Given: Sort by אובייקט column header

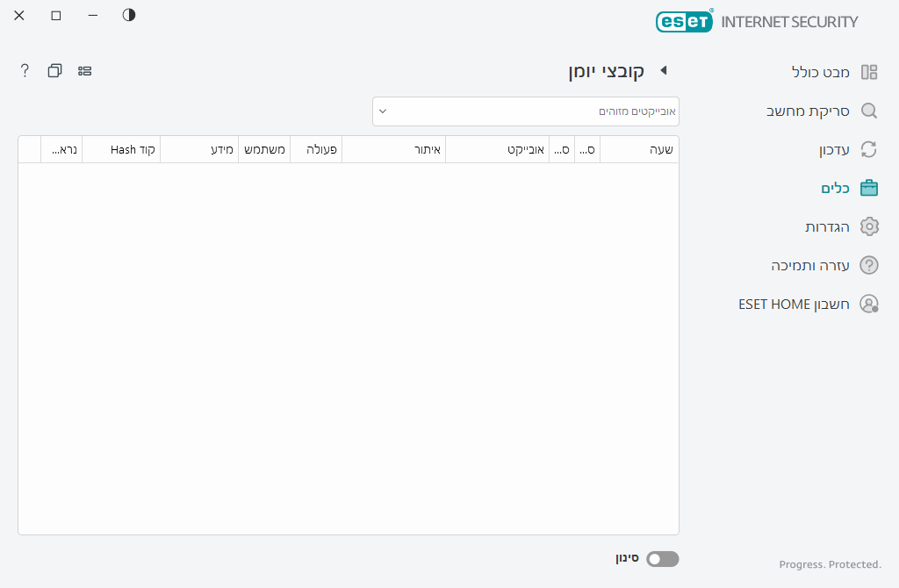Looking at the screenshot, I should 497,149.
